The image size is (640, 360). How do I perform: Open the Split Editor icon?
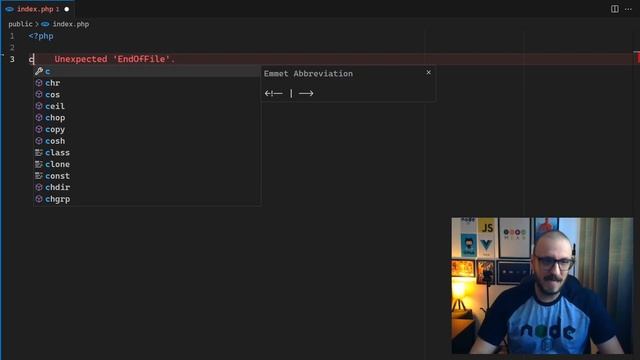(614, 9)
